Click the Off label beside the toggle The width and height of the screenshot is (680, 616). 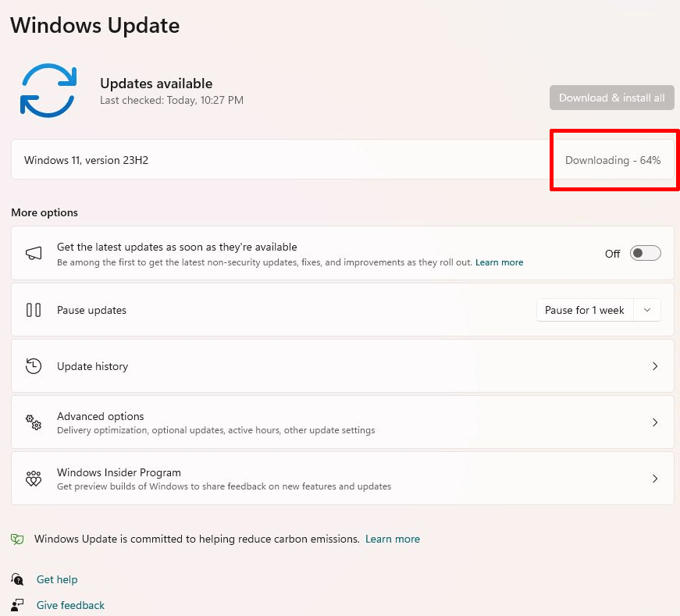612,254
